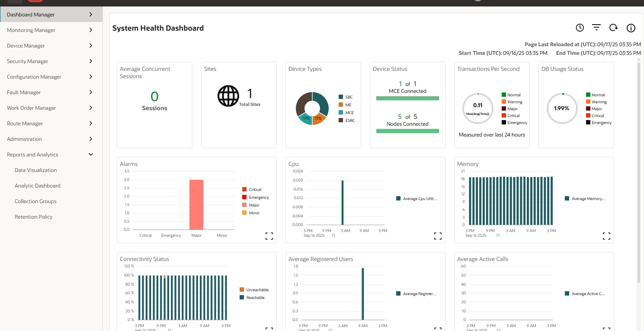
Task: Toggle Average Cpu Utilization legend entry
Action: click(416, 198)
